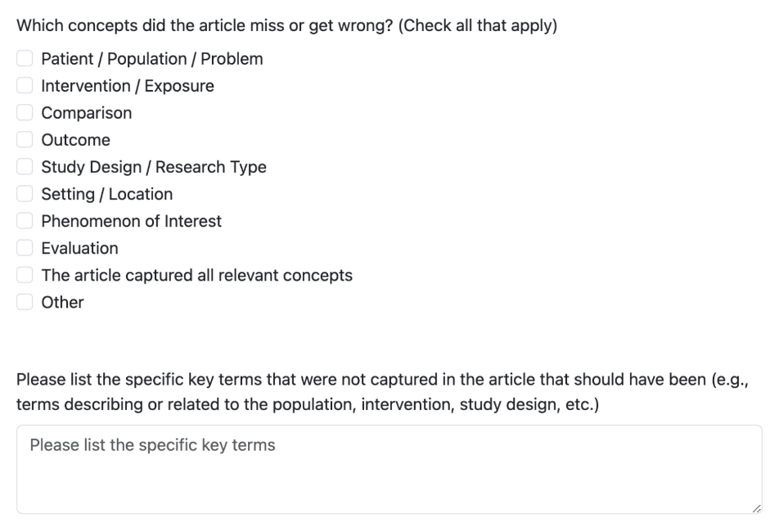Image resolution: width=779 pixels, height=532 pixels.
Task: Mark the Phenomenon of Interest checkbox
Action: click(25, 221)
